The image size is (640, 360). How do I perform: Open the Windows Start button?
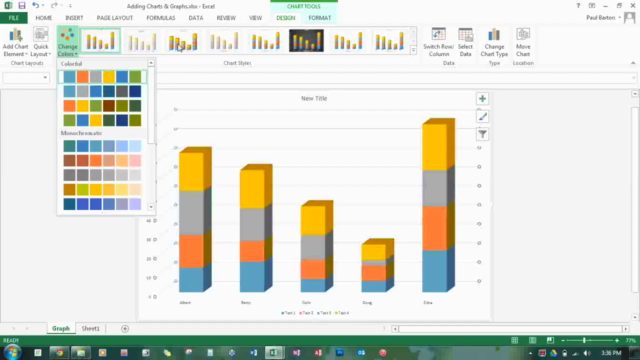click(x=12, y=352)
